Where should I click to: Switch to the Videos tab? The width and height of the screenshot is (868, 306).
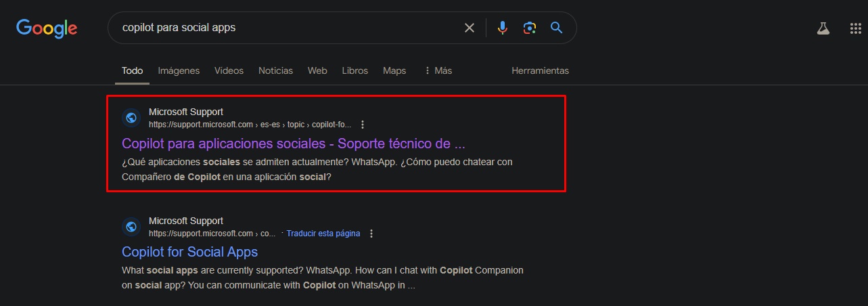(229, 70)
